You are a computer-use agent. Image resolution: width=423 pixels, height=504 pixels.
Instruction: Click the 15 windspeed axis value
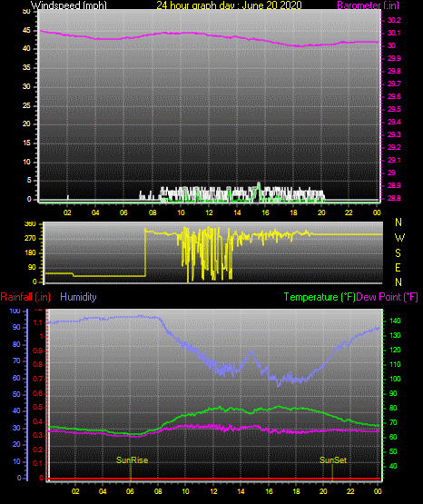tap(26, 143)
